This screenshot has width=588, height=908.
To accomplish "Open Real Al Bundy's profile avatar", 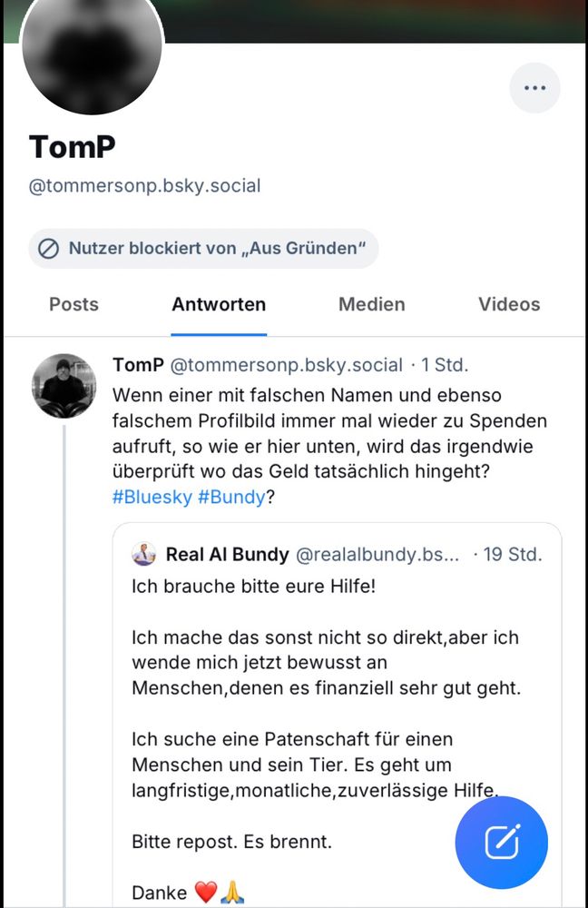I will pyautogui.click(x=145, y=554).
